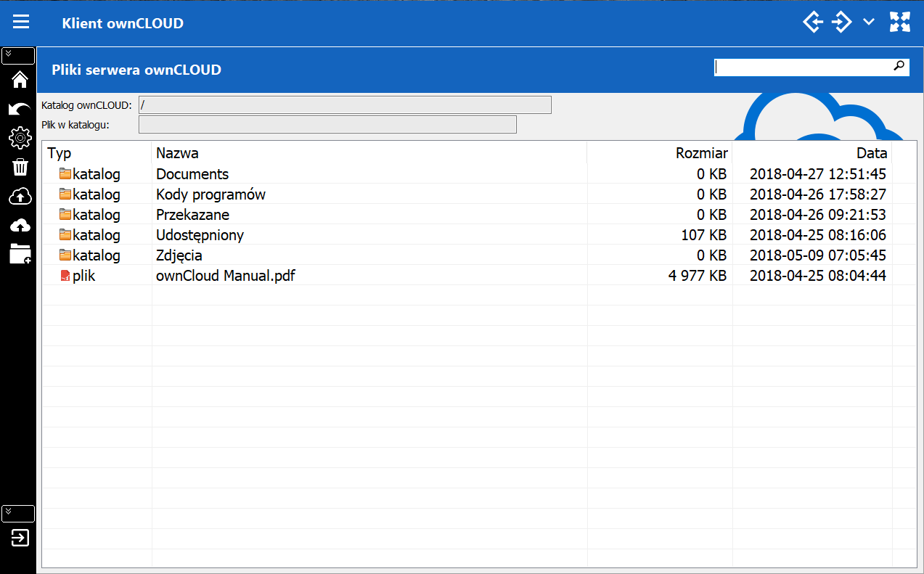Create a new folder with folder-plus icon
This screenshot has height=574, width=924.
[x=20, y=254]
